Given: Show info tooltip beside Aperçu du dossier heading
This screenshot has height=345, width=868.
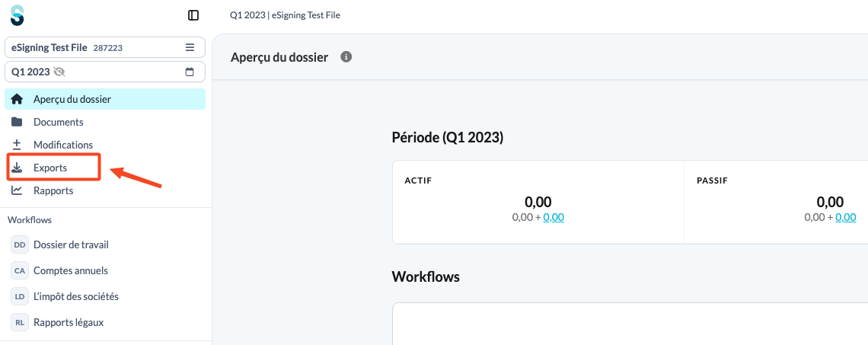Looking at the screenshot, I should point(346,56).
